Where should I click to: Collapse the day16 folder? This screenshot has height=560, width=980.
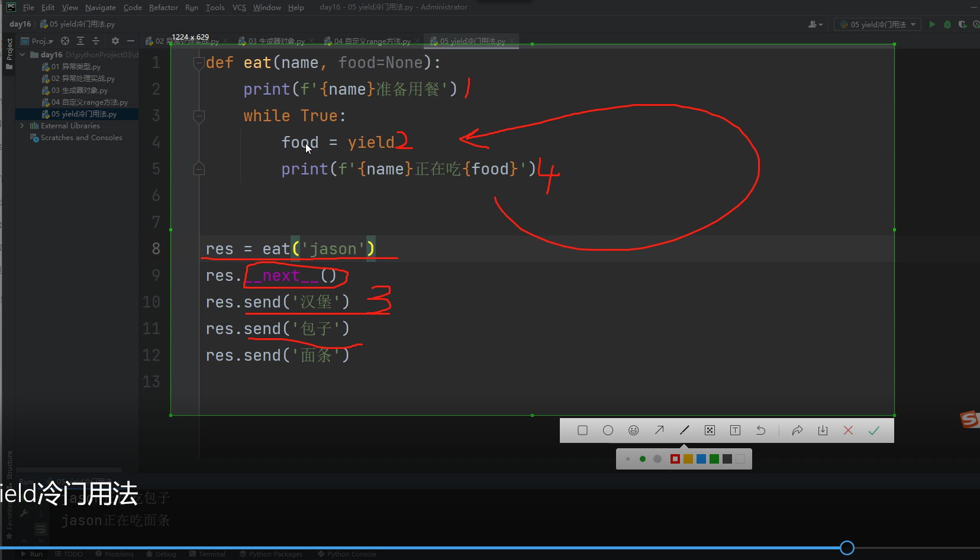coord(22,54)
